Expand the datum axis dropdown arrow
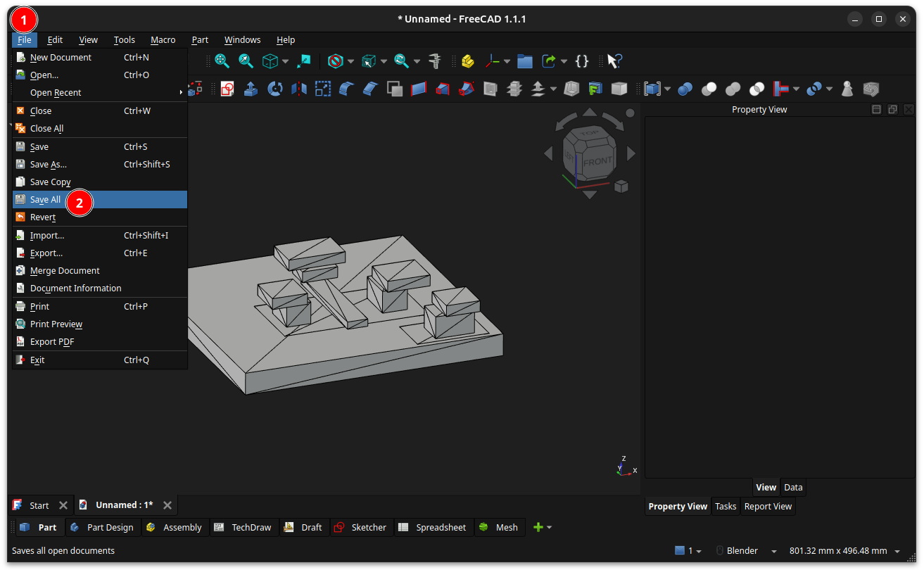 [507, 61]
